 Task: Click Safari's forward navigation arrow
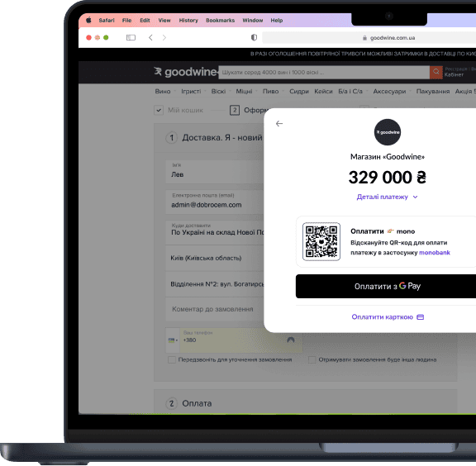click(x=164, y=38)
